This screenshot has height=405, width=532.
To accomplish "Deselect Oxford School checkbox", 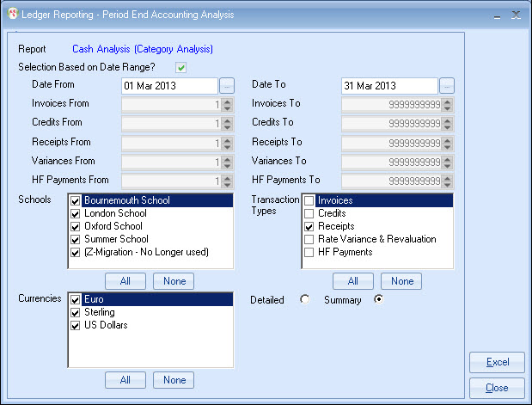I will [76, 226].
